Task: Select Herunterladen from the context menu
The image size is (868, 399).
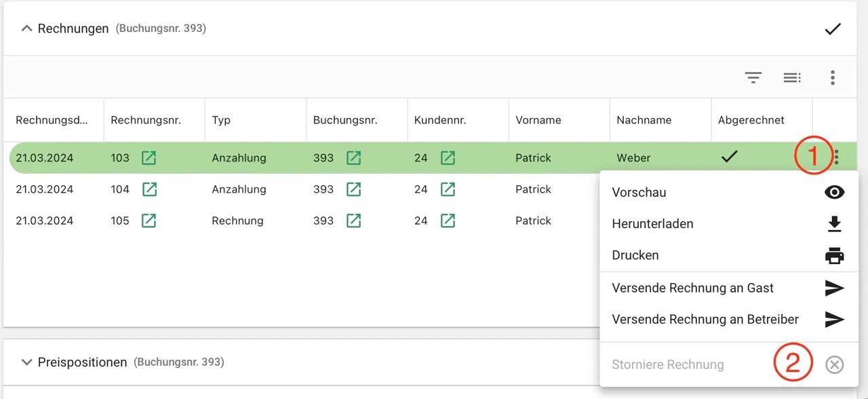Action: pyautogui.click(x=729, y=224)
